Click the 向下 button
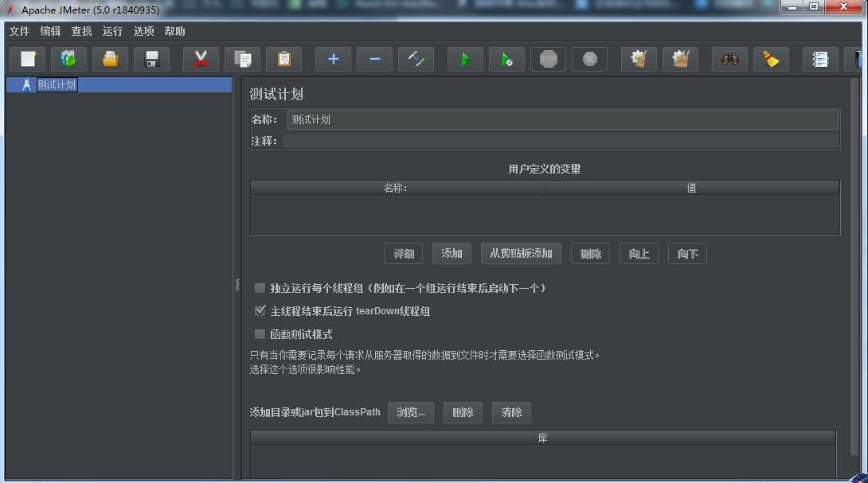The width and height of the screenshot is (868, 483). click(x=687, y=254)
